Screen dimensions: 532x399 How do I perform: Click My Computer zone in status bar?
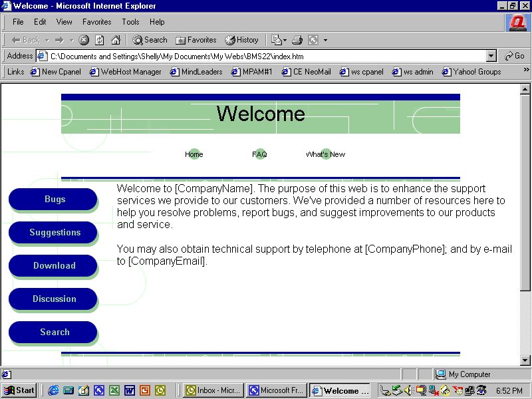pyautogui.click(x=463, y=374)
